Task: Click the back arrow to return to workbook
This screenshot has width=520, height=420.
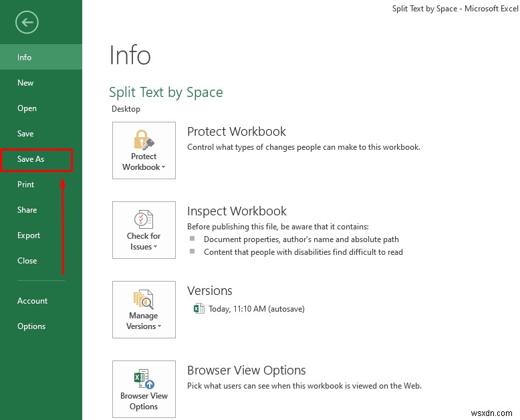Action: click(x=27, y=22)
